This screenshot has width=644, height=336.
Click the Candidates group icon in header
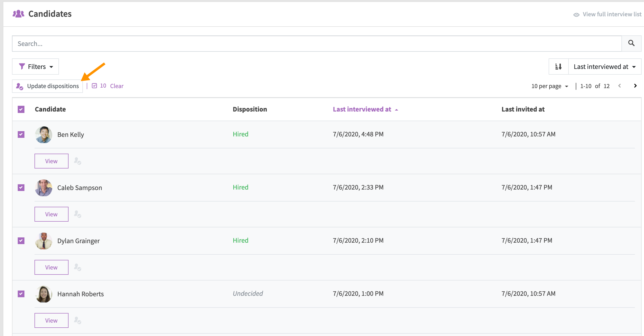pyautogui.click(x=18, y=14)
